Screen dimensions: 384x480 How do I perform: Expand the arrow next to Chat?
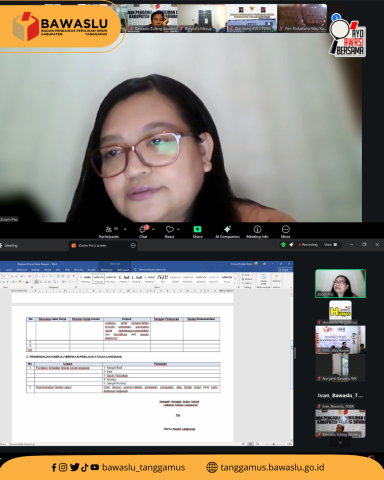point(153,229)
